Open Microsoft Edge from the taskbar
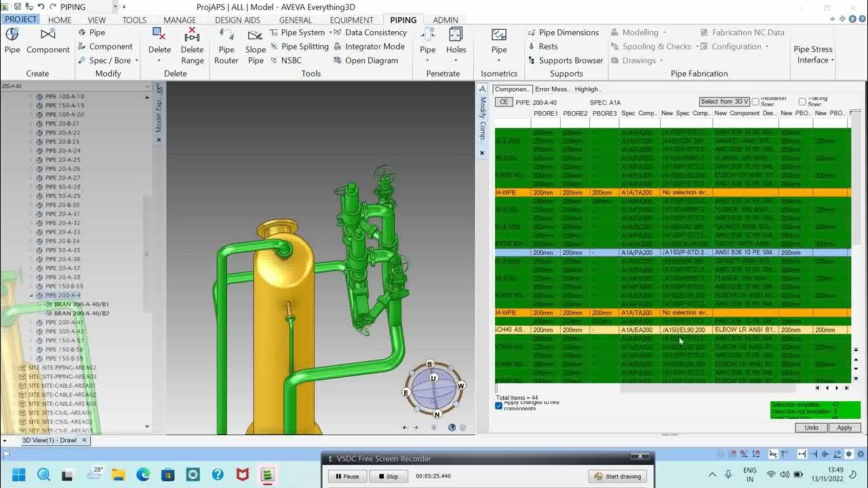Image resolution: width=868 pixels, height=488 pixels. 143,474
